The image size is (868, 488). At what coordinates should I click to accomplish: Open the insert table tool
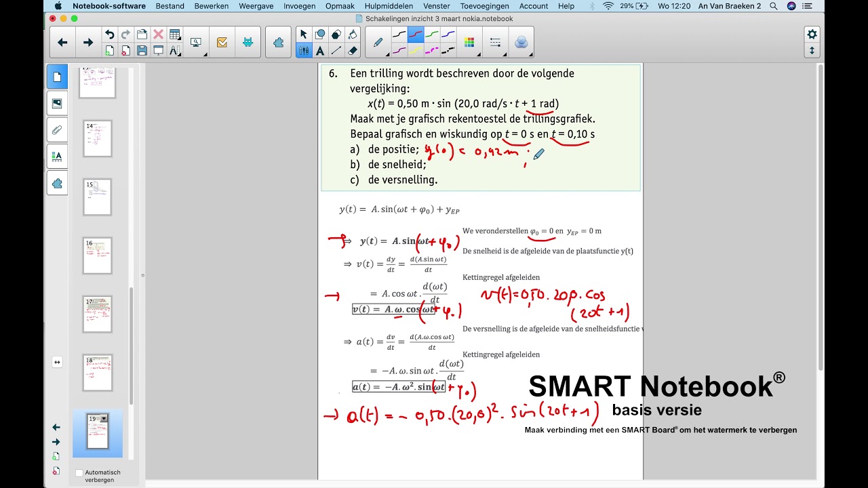pyautogui.click(x=174, y=35)
